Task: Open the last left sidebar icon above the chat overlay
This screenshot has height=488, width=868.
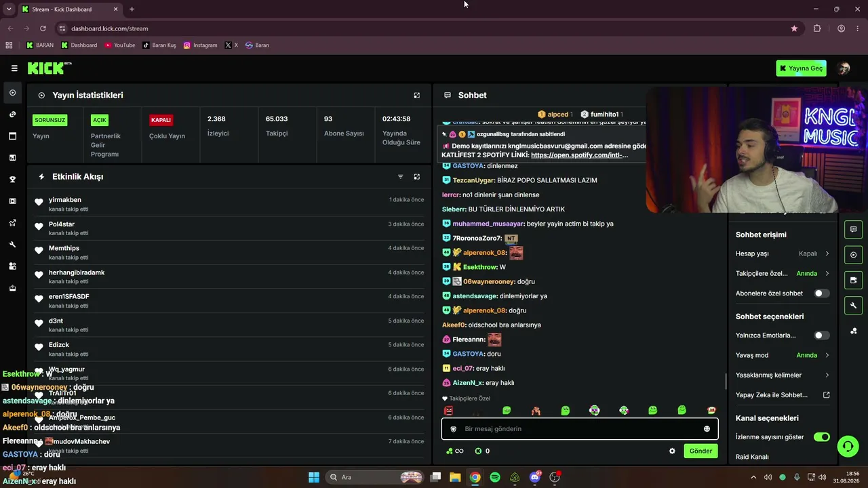Action: pos(12,288)
